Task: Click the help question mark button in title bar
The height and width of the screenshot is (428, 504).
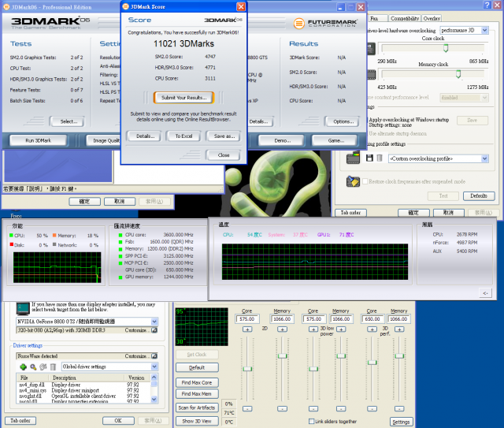Action: (x=487, y=5)
